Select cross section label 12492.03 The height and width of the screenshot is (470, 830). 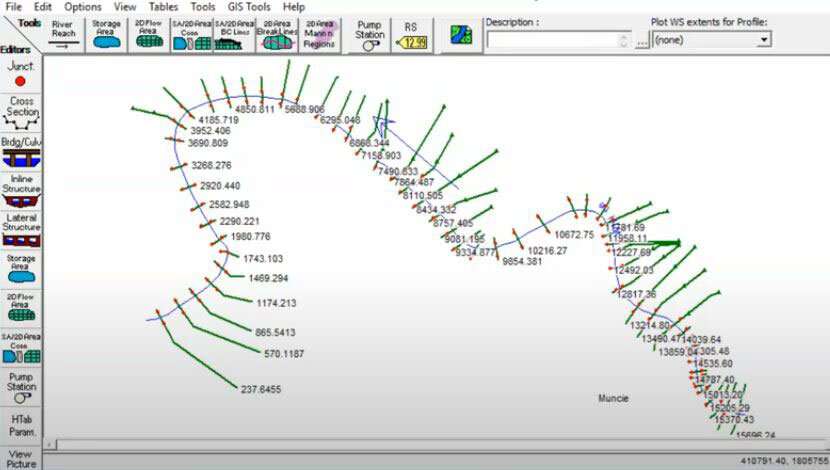634,270
